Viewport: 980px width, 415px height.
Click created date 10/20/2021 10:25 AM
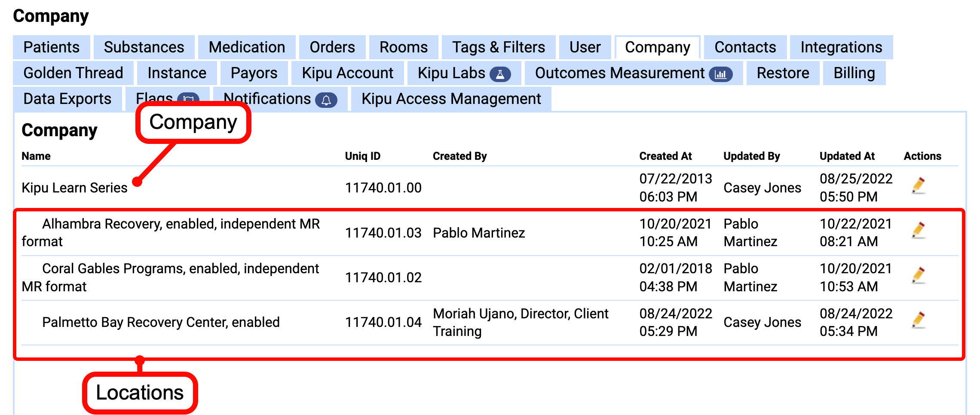coord(676,232)
